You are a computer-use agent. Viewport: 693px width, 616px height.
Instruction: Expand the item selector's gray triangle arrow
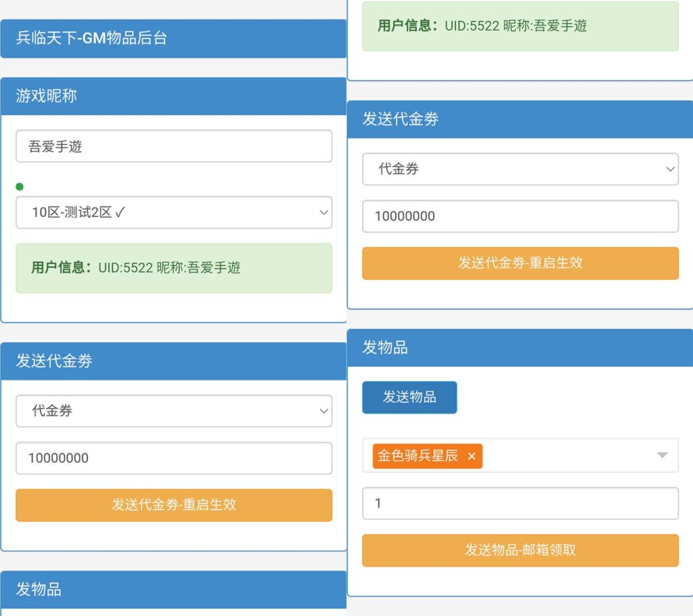(663, 456)
